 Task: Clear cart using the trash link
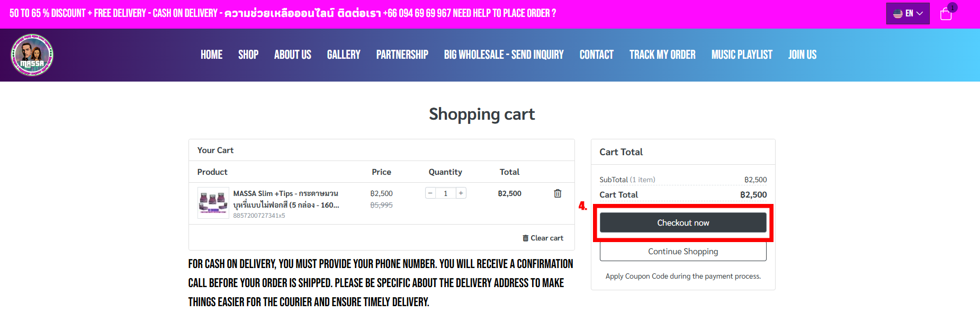(x=543, y=238)
